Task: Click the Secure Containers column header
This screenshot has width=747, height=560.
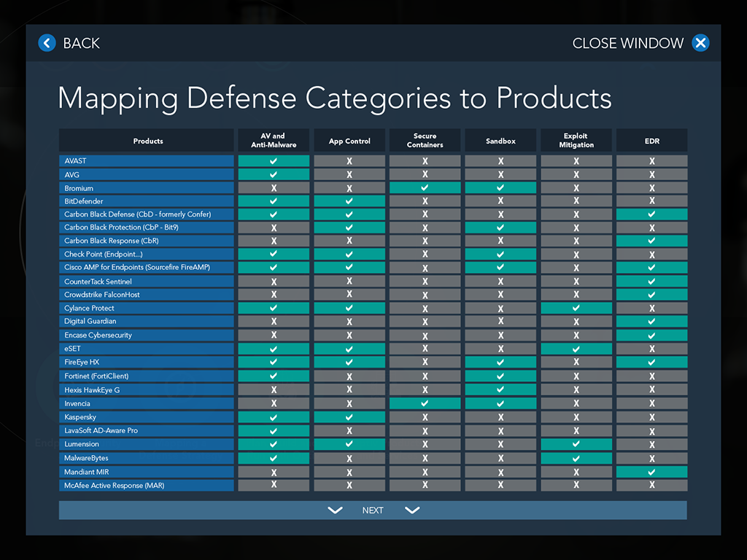Action: click(425, 141)
